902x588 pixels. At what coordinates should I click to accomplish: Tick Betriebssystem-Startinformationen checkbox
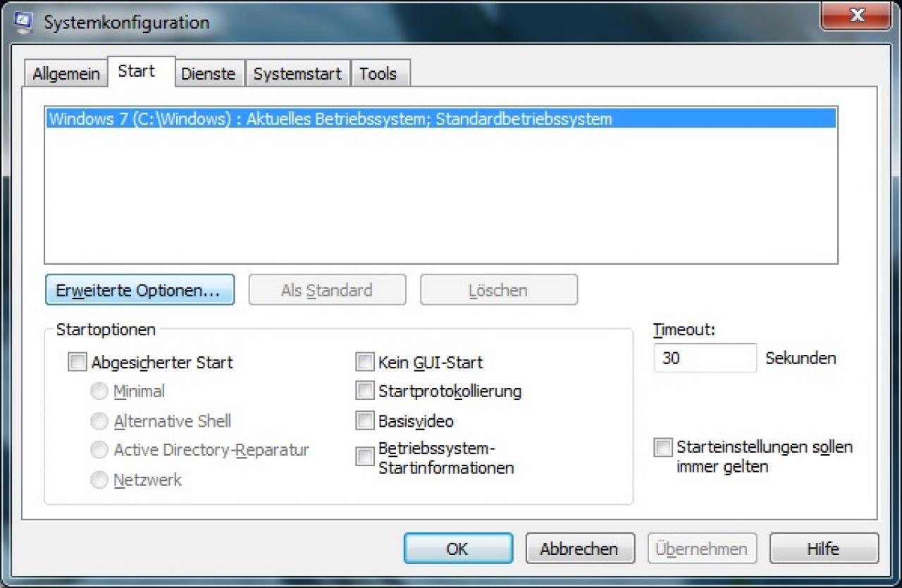(x=364, y=457)
